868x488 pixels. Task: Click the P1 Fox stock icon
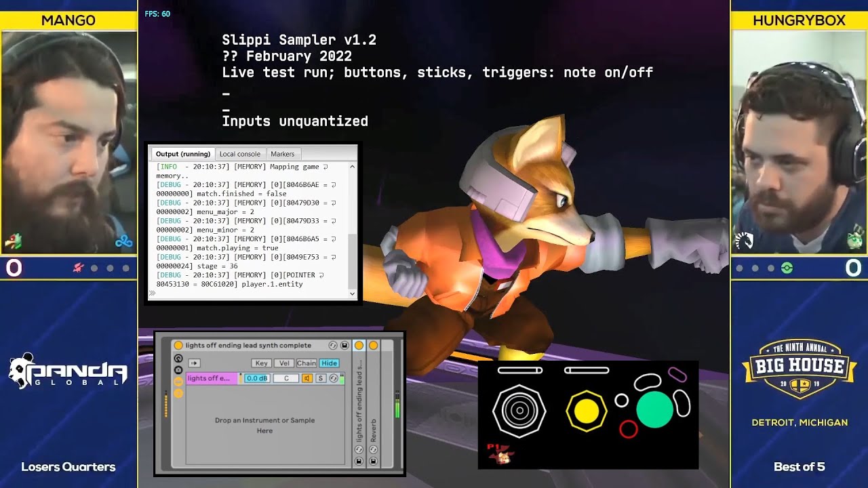[x=501, y=453]
